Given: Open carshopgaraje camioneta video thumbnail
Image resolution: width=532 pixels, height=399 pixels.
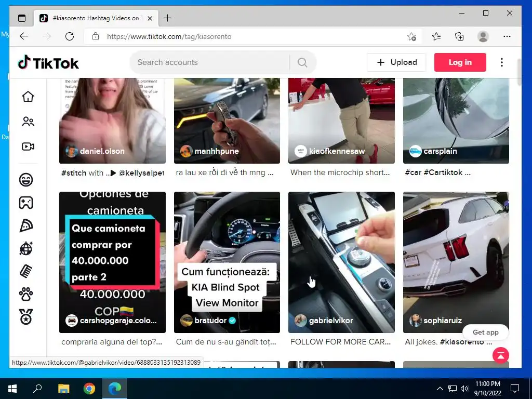Looking at the screenshot, I should [112, 262].
